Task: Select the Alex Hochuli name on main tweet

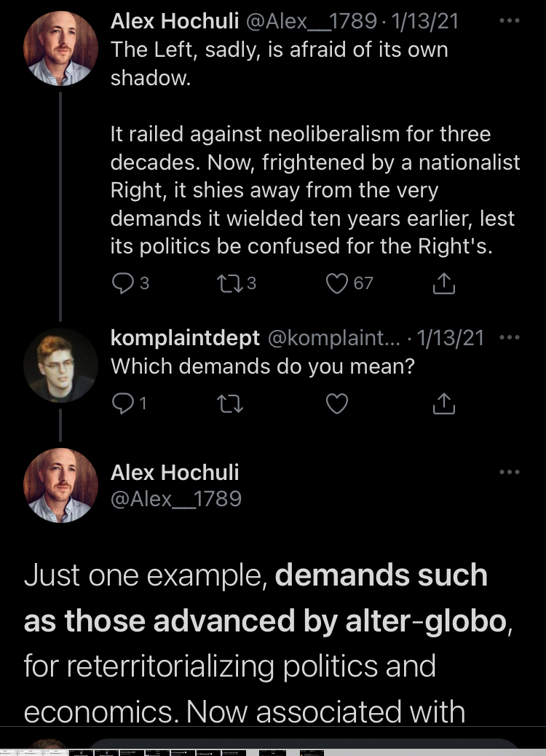Action: point(175,473)
